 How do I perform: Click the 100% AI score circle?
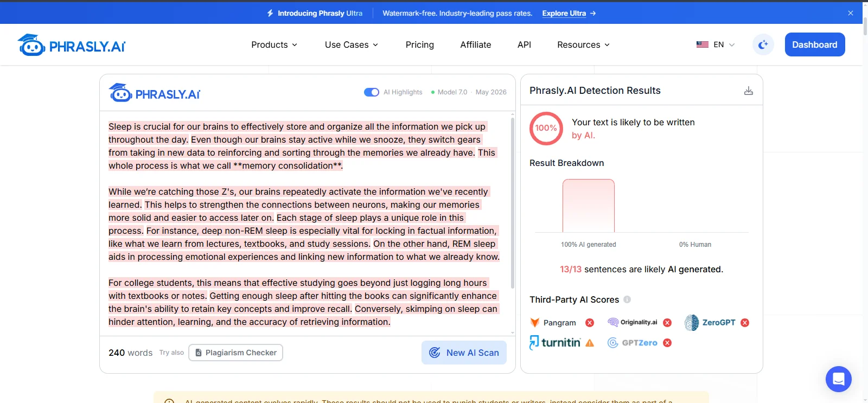coord(546,128)
